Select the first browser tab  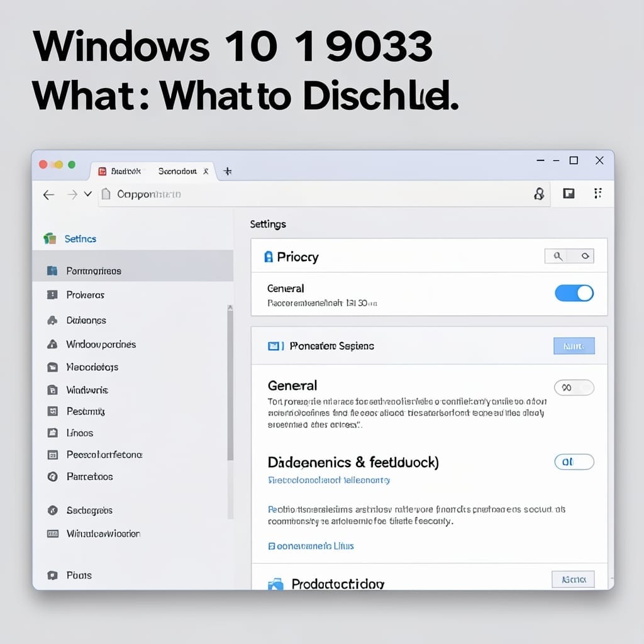coord(152,171)
